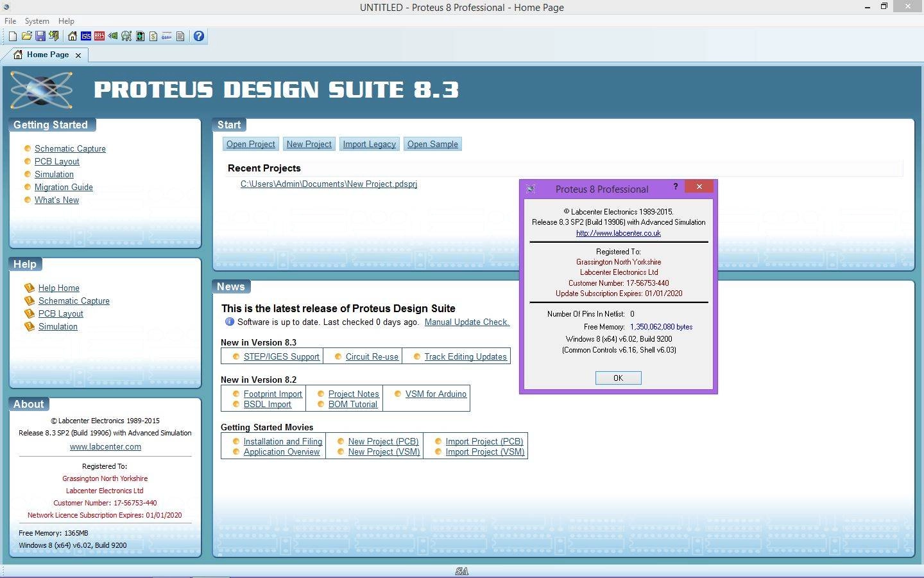924x578 pixels.
Task: Play New Project (PCB) movie
Action: click(383, 441)
